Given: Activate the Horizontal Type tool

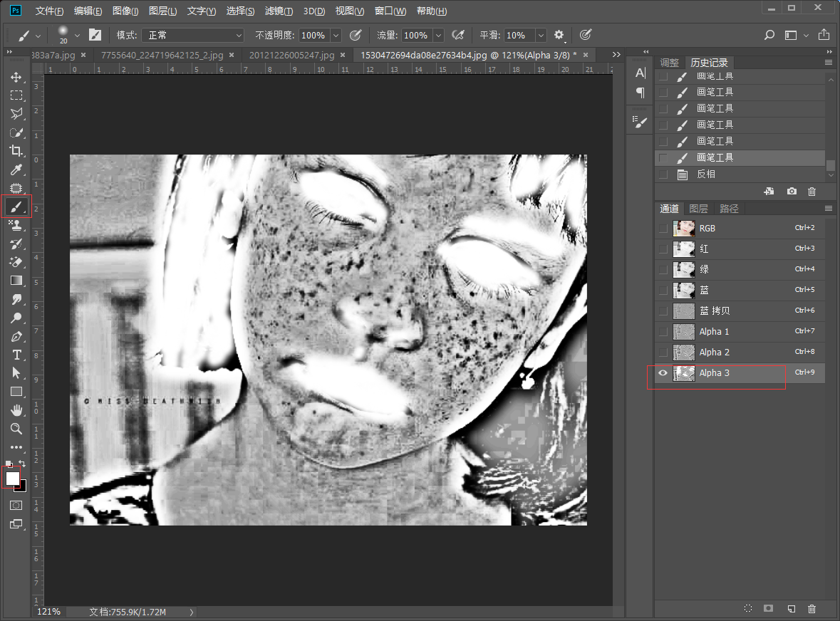Looking at the screenshot, I should 16,355.
